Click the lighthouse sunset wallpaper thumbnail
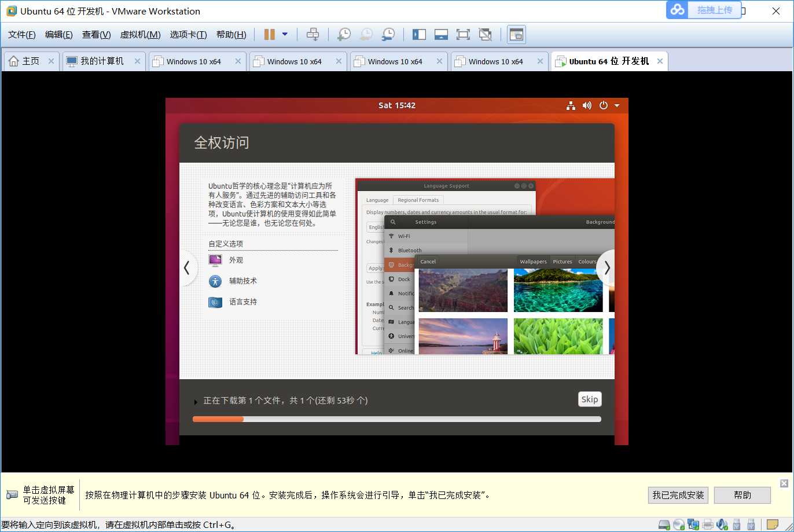Viewport: 794px width, 532px height. [463, 336]
